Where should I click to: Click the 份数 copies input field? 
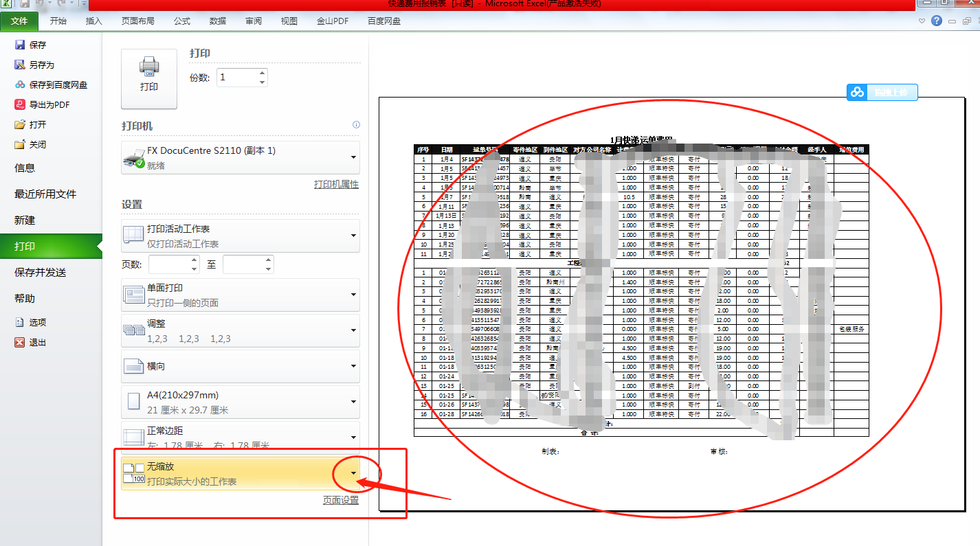236,78
